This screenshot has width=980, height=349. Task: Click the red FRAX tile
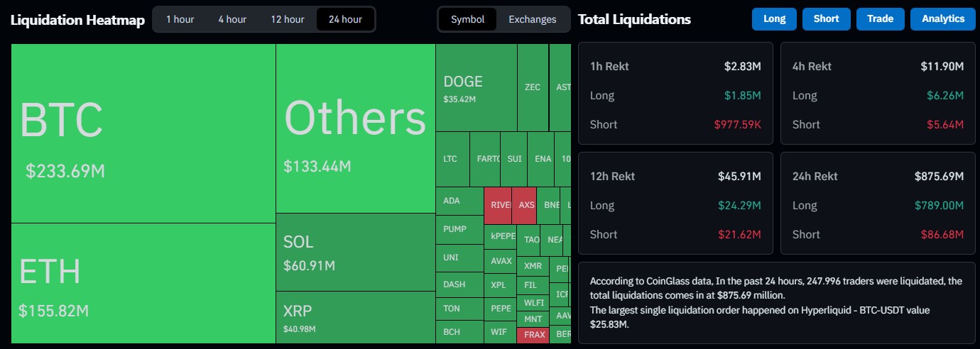pyautogui.click(x=533, y=335)
